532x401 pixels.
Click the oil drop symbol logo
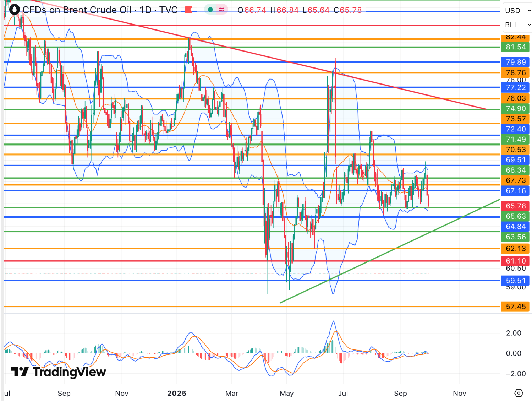coord(14,10)
